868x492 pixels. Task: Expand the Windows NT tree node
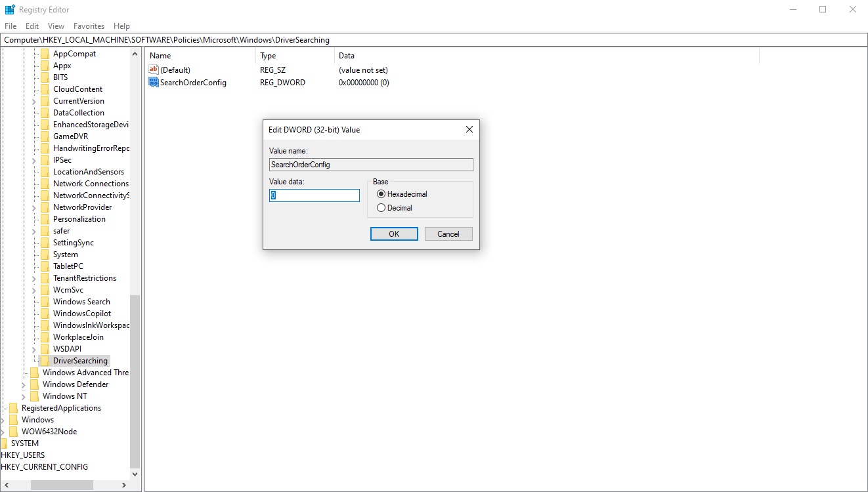click(x=24, y=396)
